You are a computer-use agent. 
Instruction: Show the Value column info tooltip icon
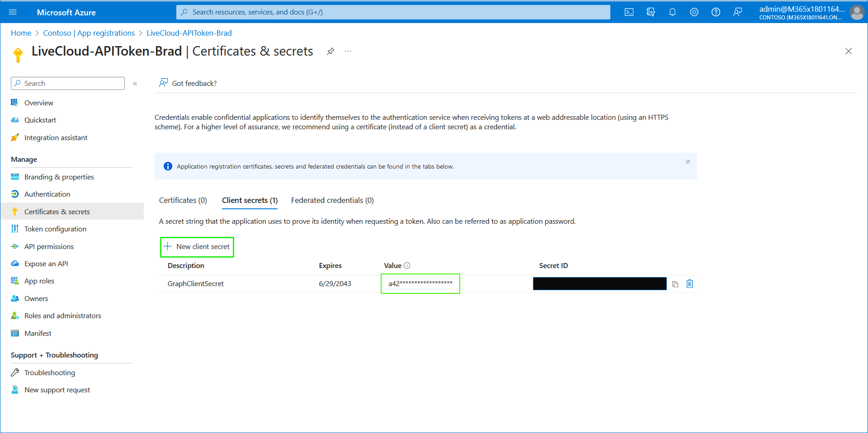407,266
